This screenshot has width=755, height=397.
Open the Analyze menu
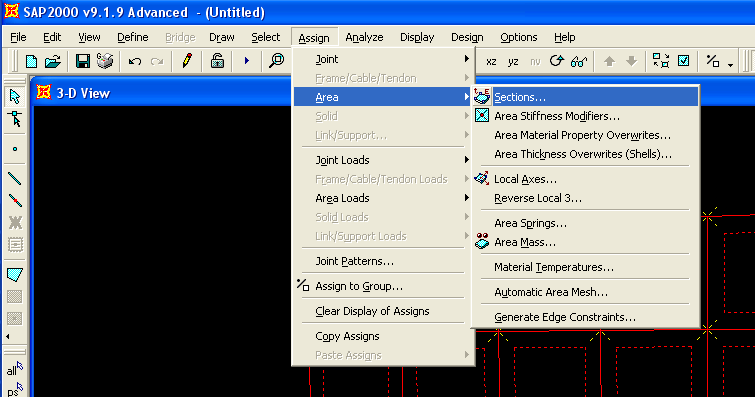[x=364, y=37]
